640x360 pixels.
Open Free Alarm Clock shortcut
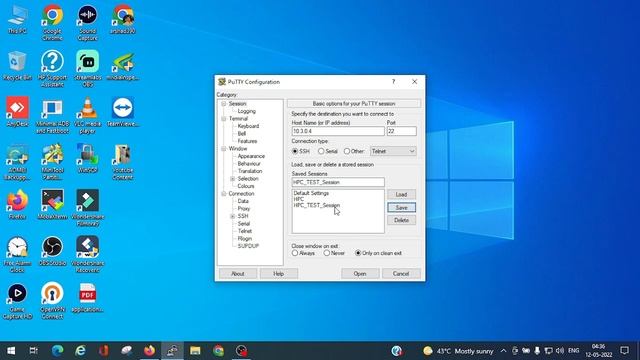[x=17, y=255]
